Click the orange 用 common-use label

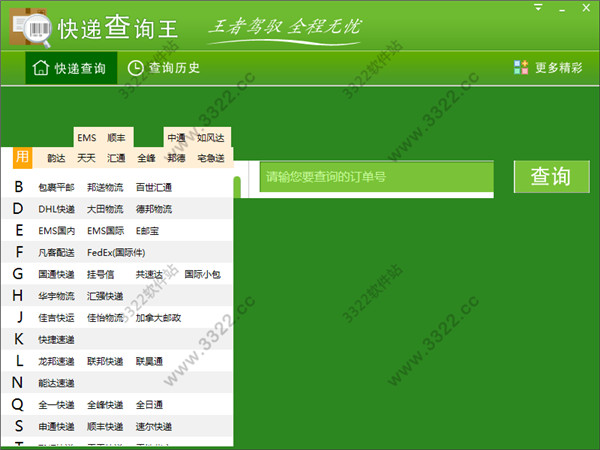[x=22, y=157]
